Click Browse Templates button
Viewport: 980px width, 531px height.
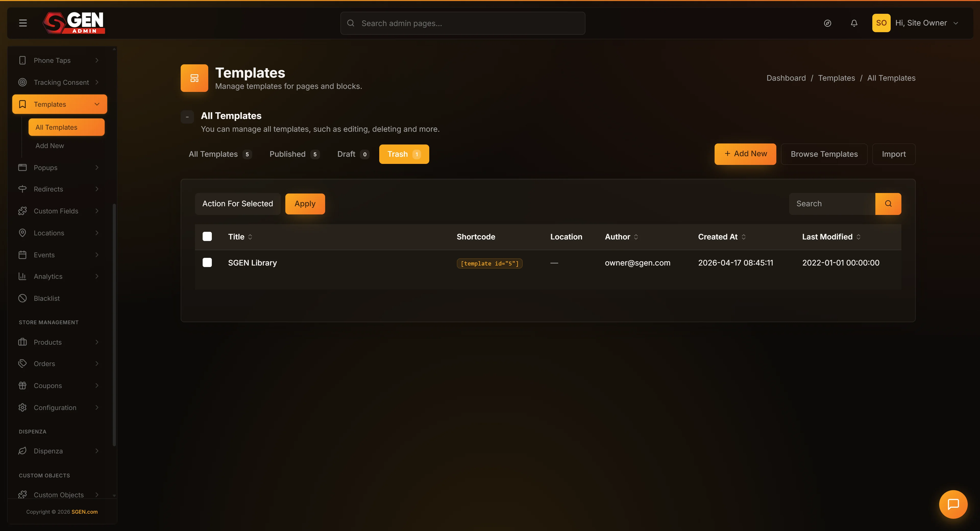click(x=824, y=154)
